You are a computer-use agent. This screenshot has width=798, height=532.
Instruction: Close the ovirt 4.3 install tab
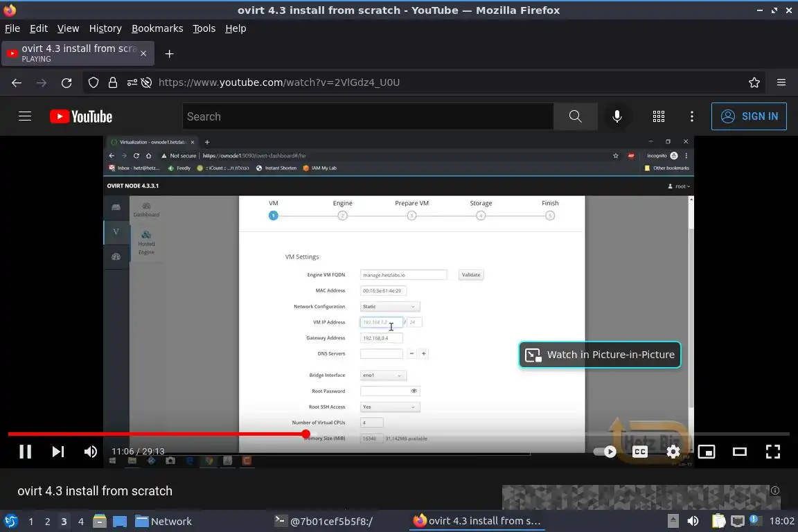click(x=143, y=53)
